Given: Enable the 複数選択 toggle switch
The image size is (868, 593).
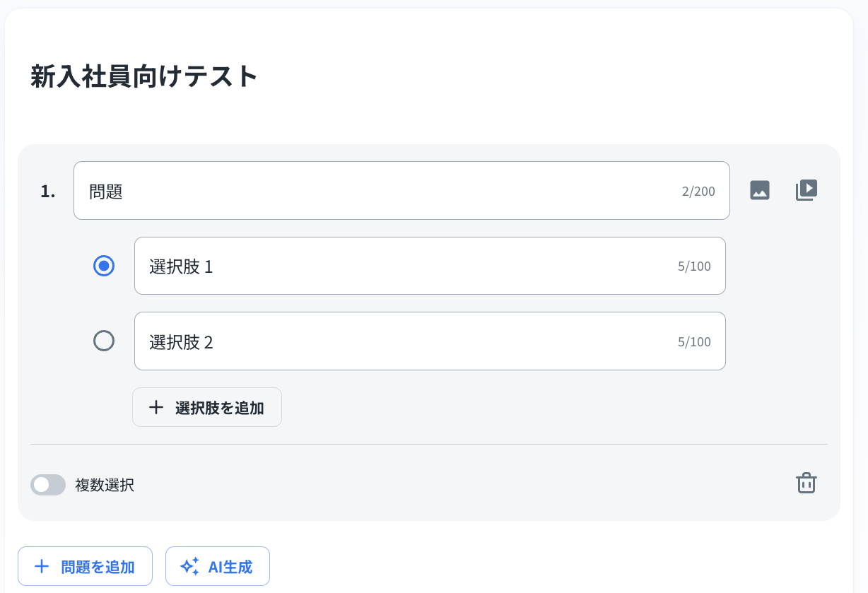Looking at the screenshot, I should (48, 485).
